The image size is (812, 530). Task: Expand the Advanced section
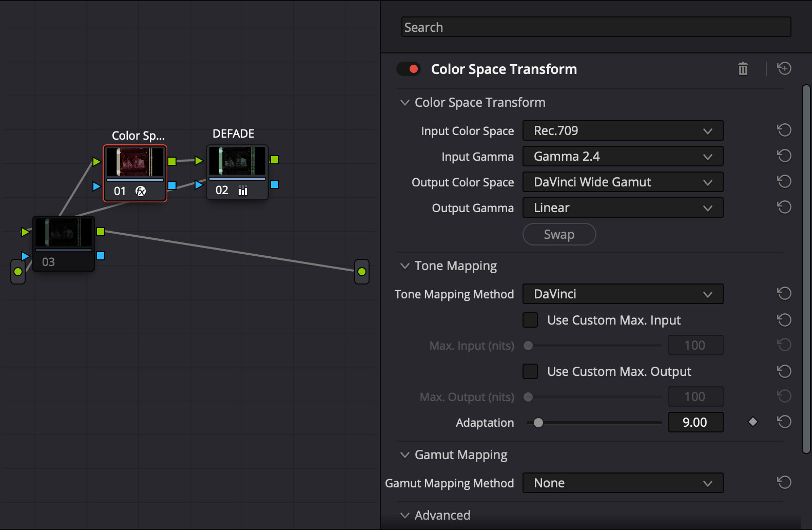[x=405, y=516]
